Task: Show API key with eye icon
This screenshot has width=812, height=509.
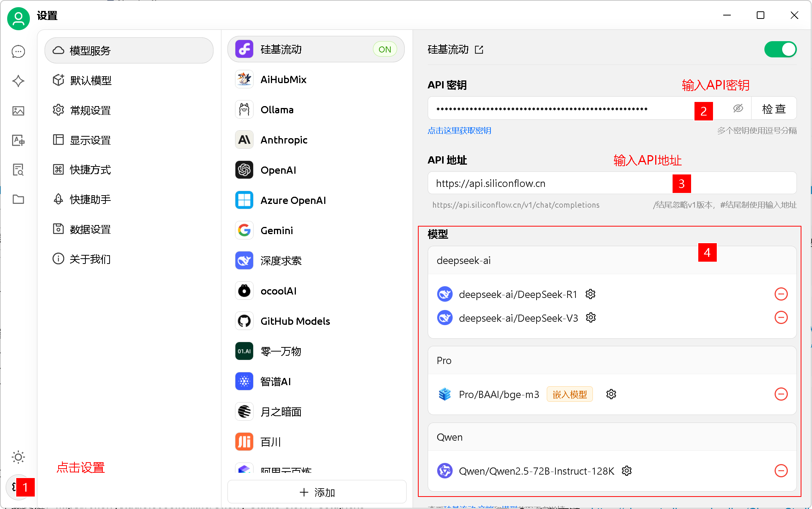Action: (738, 109)
